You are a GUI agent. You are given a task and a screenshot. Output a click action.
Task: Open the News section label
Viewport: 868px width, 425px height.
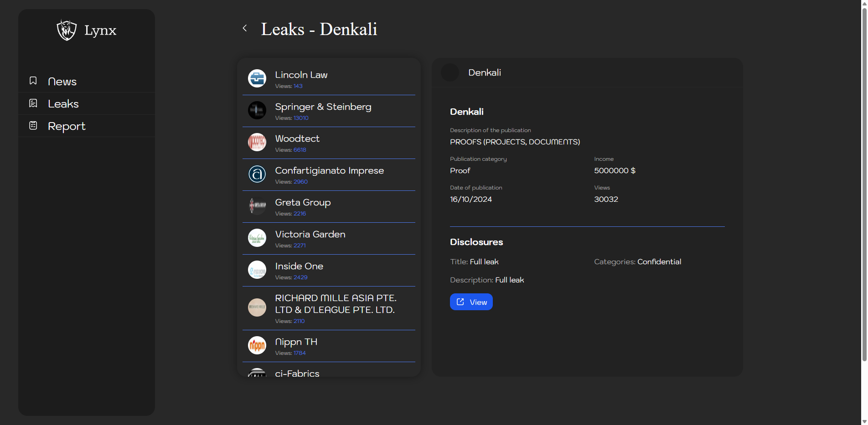click(x=62, y=82)
